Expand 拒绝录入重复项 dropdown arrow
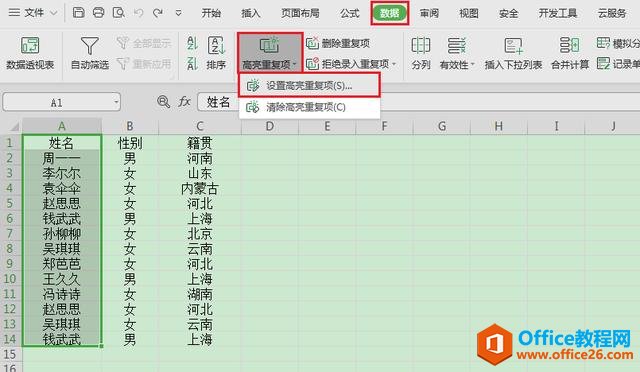Viewport: 640px width, 372px height. coord(394,64)
